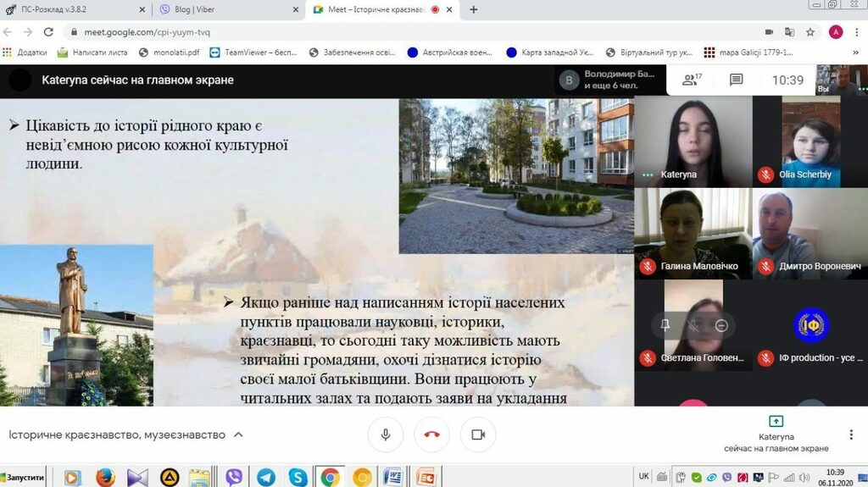
Task: Open Skype from the Windows taskbar
Action: coord(298,477)
